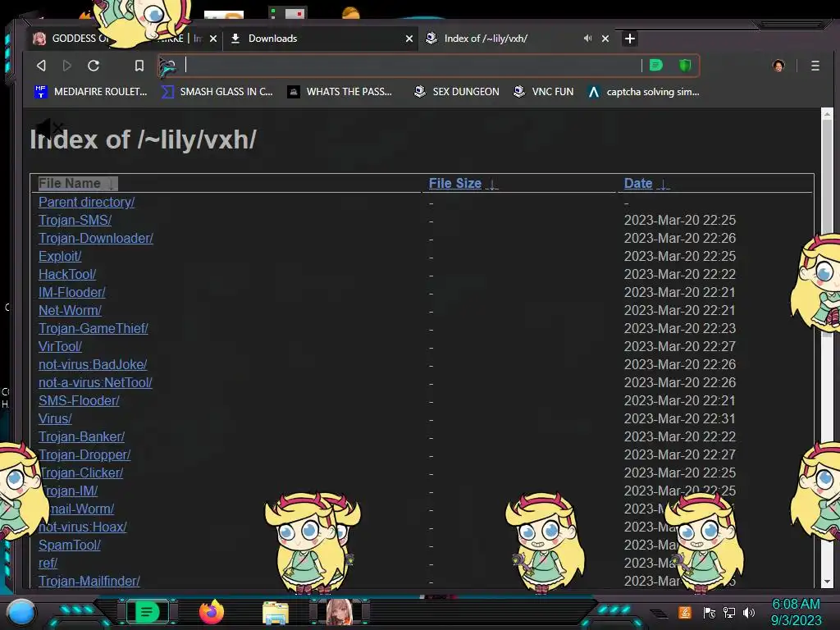Open the ref/ folder link

[48, 563]
